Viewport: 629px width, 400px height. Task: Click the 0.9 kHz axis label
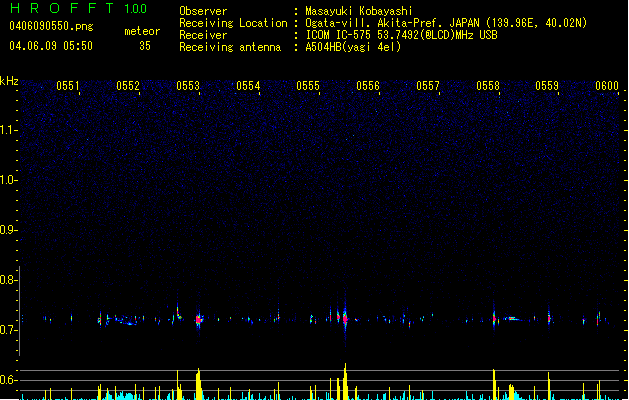coord(8,230)
